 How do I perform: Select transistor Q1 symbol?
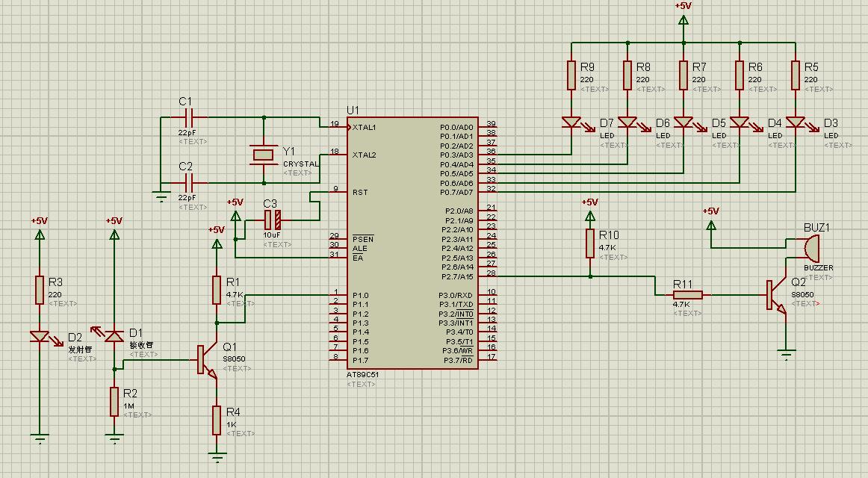pyautogui.click(x=205, y=359)
